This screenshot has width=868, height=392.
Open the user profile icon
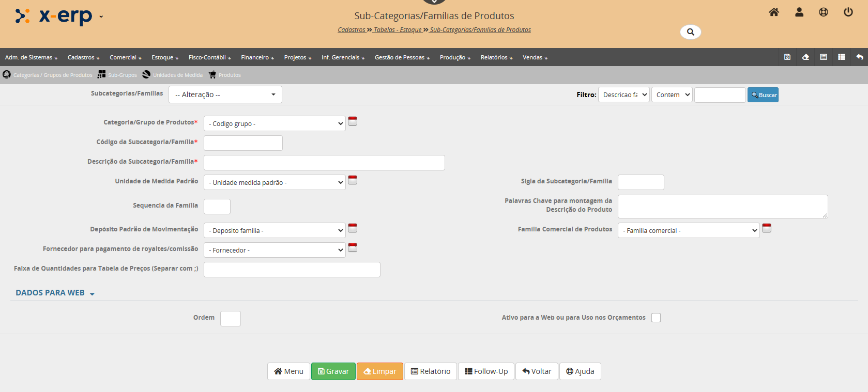[799, 12]
